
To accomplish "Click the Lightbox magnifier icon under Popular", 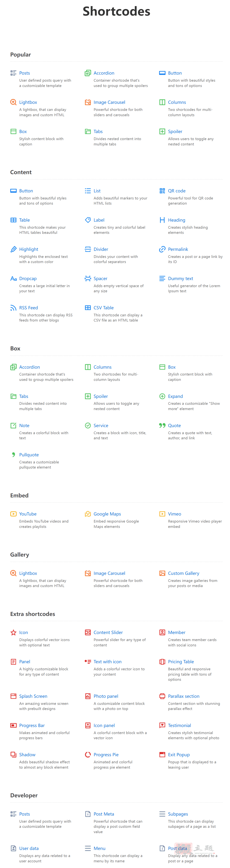I will (13, 102).
